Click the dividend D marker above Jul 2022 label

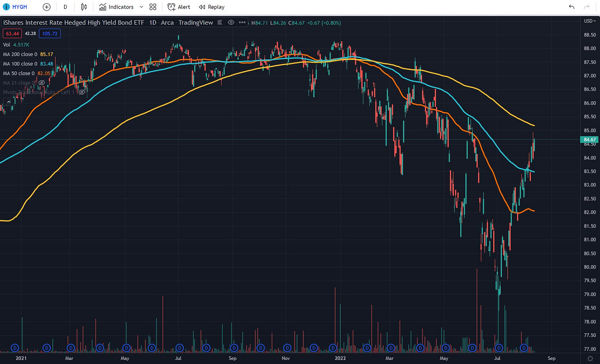tap(499, 348)
